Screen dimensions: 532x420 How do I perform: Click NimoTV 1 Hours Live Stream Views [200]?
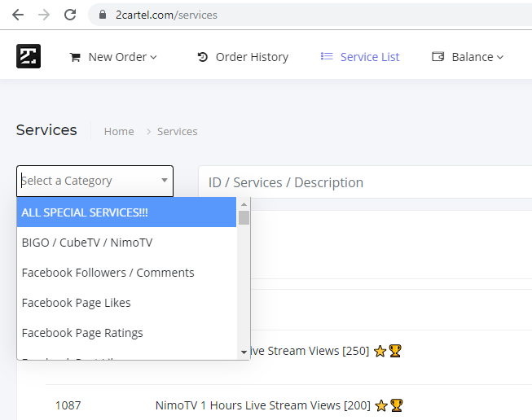[x=263, y=405]
